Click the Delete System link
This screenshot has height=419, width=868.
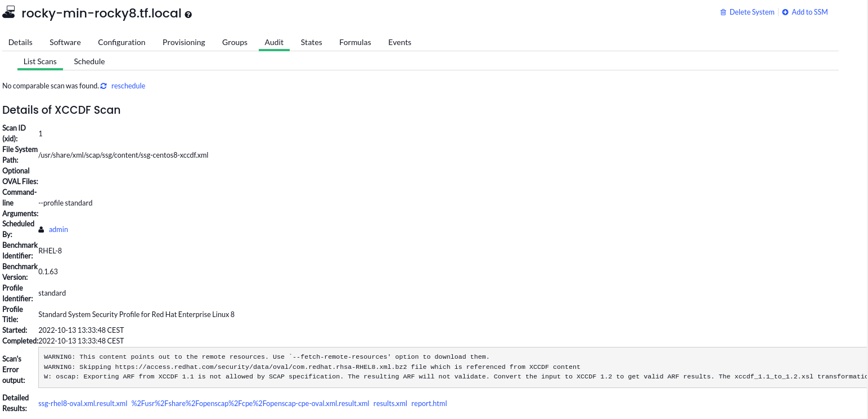(752, 12)
